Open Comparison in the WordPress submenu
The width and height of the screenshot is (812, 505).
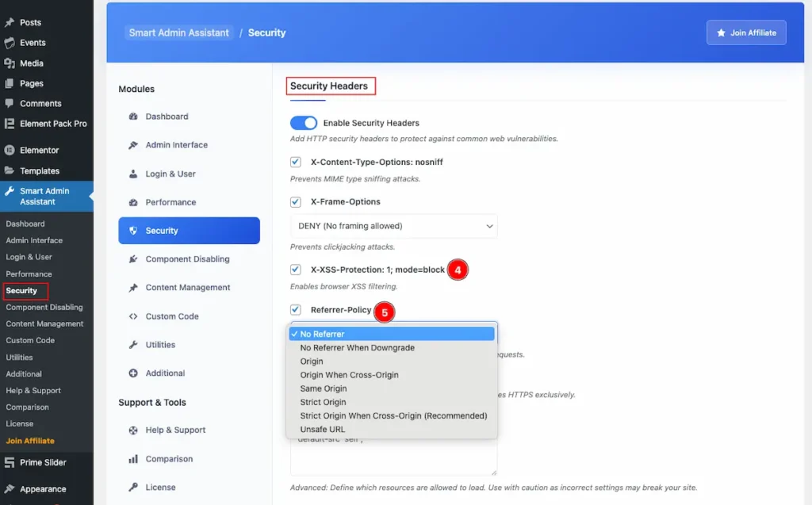(28, 407)
